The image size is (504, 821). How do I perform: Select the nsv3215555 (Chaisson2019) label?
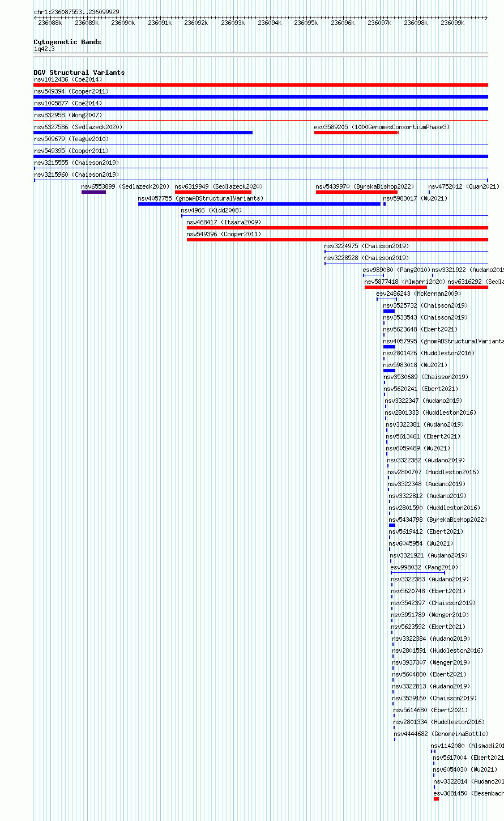coord(76,163)
